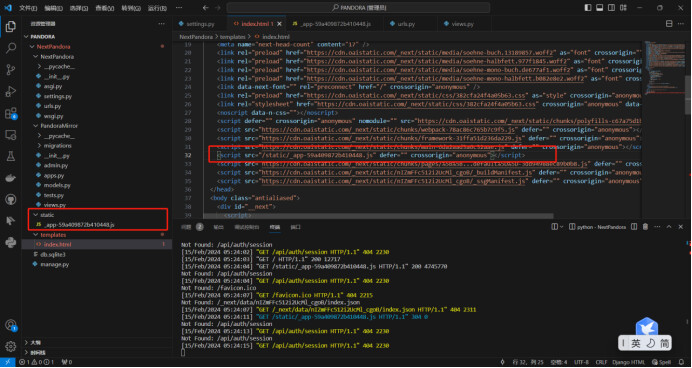692x368 pixels.
Task: Click the navigate forward arrow in title bar
Action: pyautogui.click(x=218, y=8)
